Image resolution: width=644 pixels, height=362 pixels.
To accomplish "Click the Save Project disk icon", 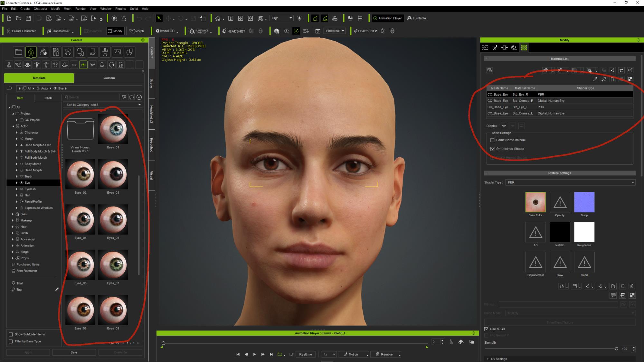I will tap(28, 18).
